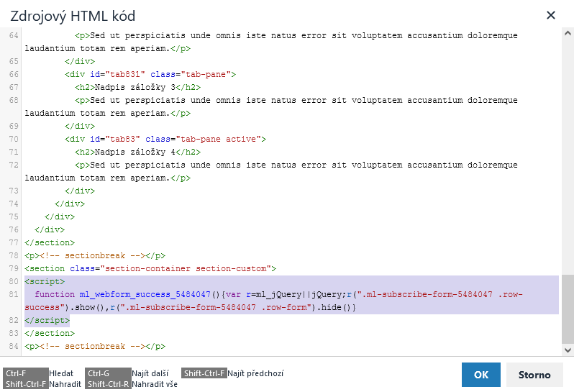Close the Zdrojový HTML kód dialog
Viewport: 574px width, 392px height.
551,15
